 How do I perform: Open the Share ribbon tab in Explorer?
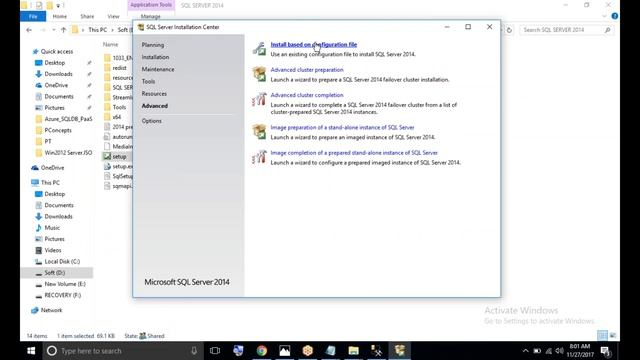pyautogui.click(x=87, y=16)
